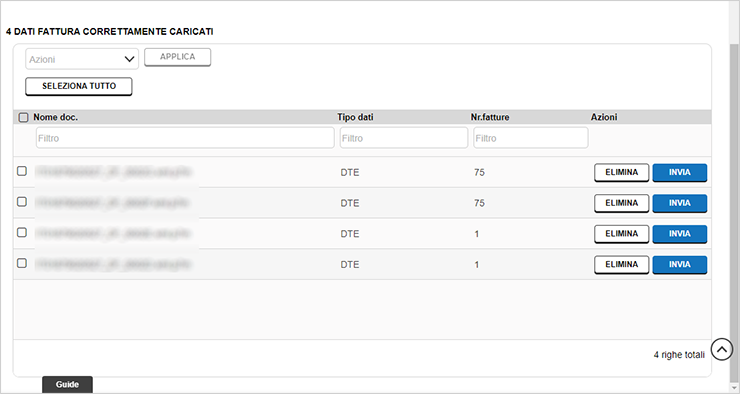Click the APPLICA button

(177, 57)
